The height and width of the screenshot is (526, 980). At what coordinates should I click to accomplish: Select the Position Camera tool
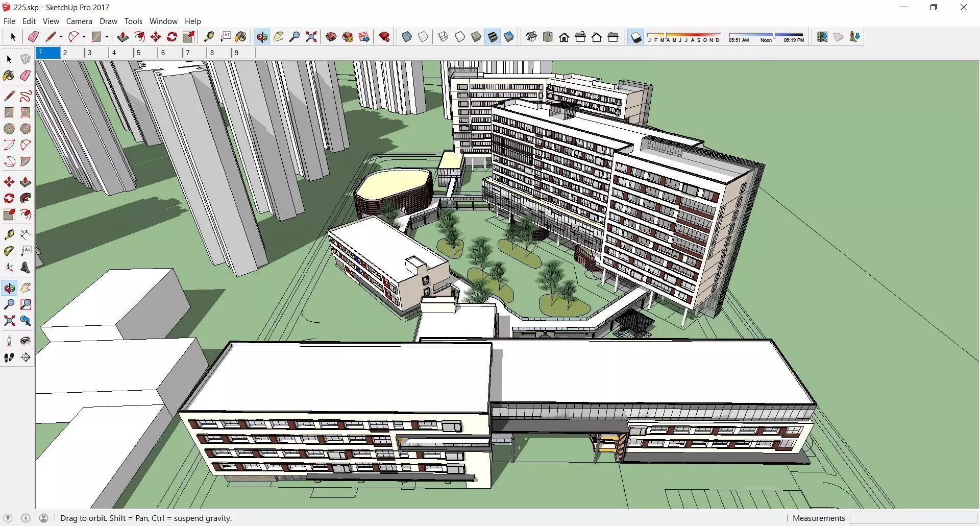(9, 341)
